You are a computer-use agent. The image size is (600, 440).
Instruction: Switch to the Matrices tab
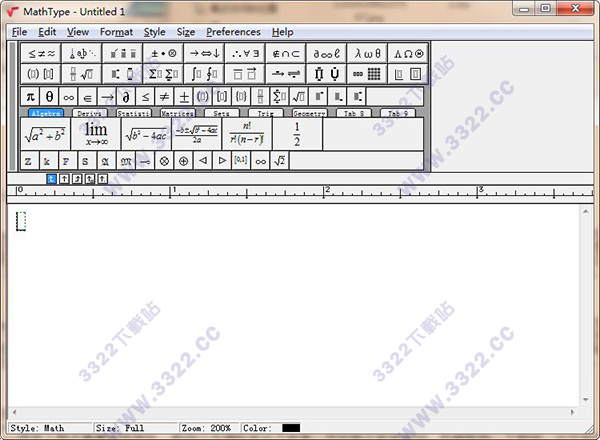pyautogui.click(x=178, y=113)
